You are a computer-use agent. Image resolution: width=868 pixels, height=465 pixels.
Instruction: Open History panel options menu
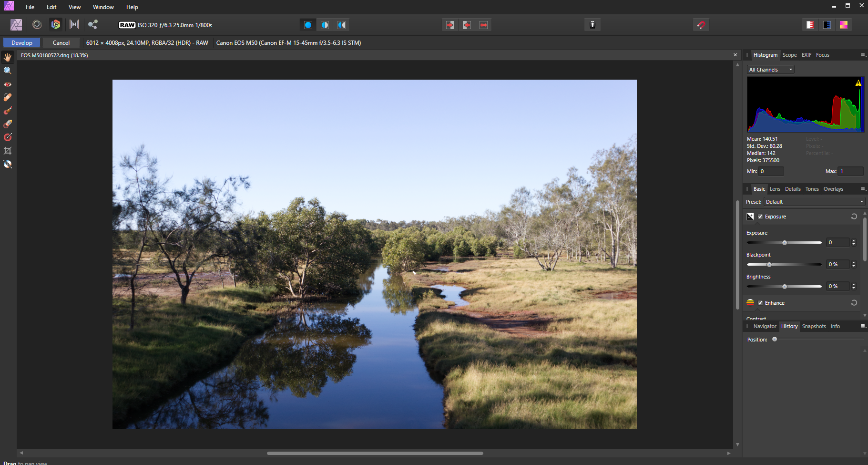click(x=863, y=326)
